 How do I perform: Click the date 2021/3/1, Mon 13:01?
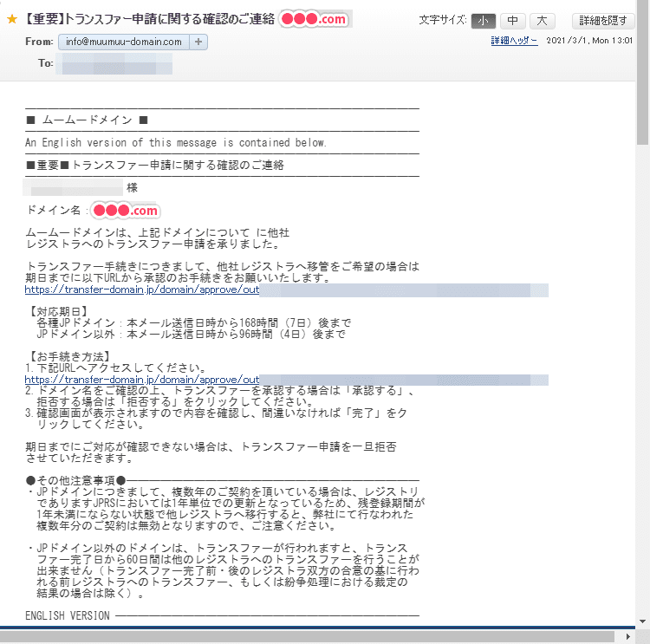coord(589,41)
